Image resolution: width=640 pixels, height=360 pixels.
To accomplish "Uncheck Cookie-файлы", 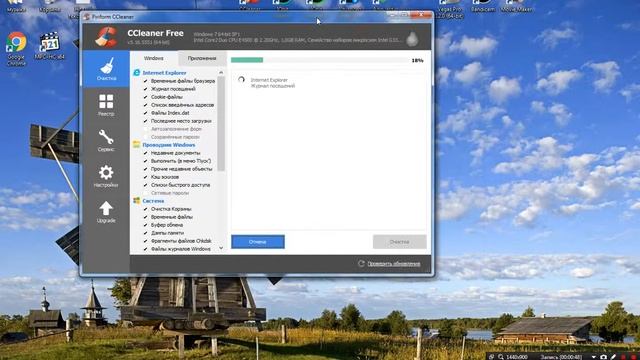I will pyautogui.click(x=146, y=97).
